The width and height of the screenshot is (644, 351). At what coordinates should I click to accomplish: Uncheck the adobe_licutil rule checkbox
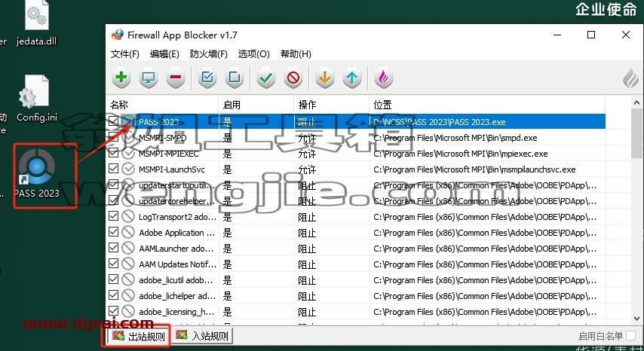pyautogui.click(x=114, y=279)
